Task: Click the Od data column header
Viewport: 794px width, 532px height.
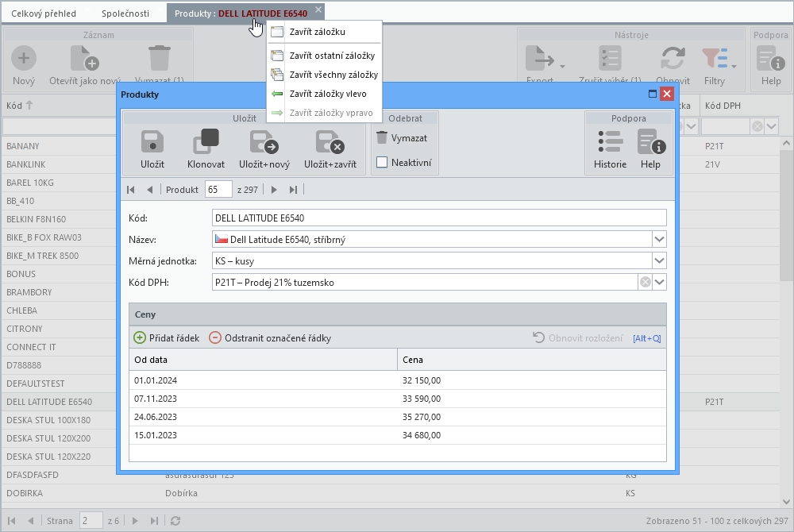Action: (264, 360)
